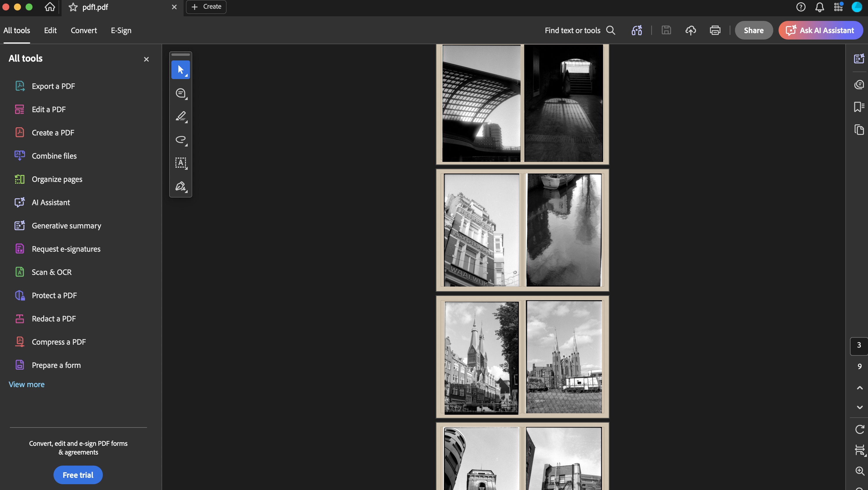Click the canal reflection boat photo
868x490 pixels.
tap(564, 230)
